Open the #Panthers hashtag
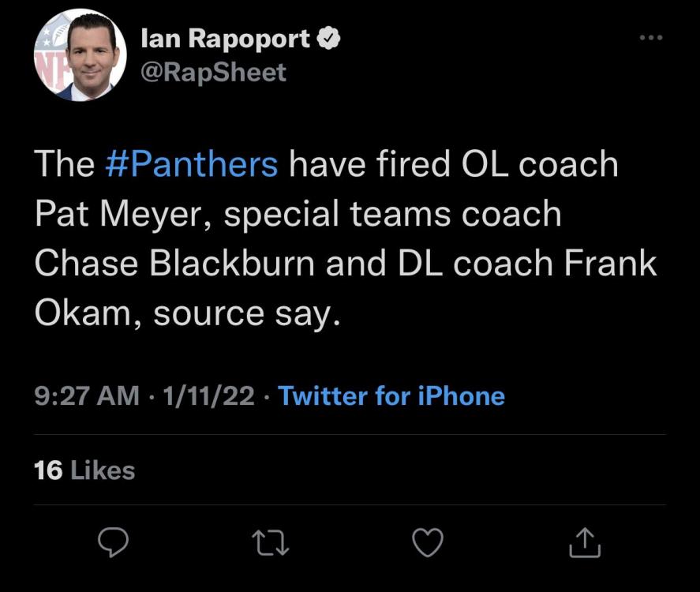This screenshot has width=700, height=592. (x=191, y=165)
